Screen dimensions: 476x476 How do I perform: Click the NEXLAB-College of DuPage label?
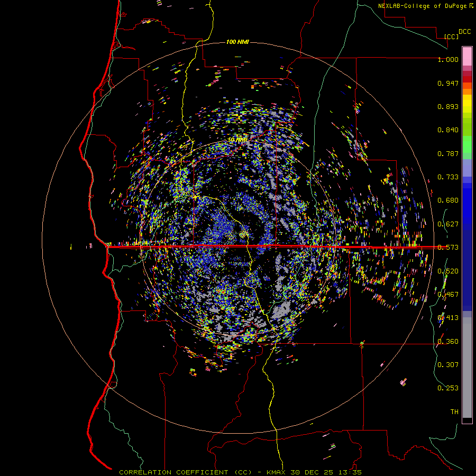(422, 6)
